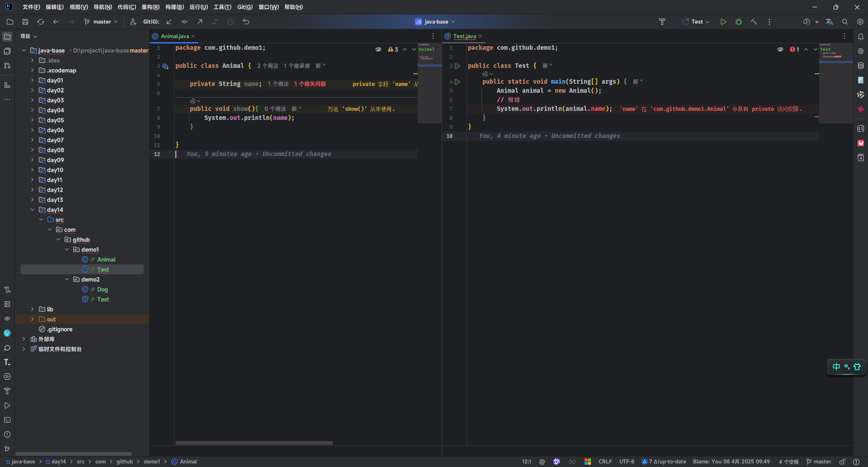Image resolution: width=868 pixels, height=467 pixels.
Task: Run the Test configuration
Action: coord(723,22)
